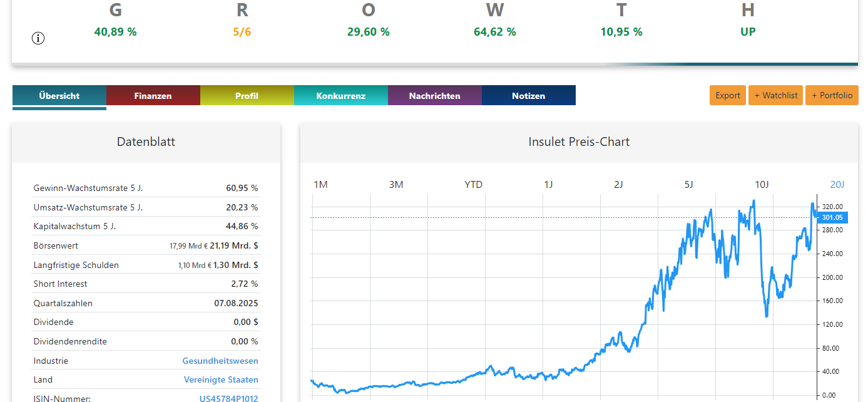Select the 1M chart range
Screen dimensions: 868x402
click(x=320, y=184)
